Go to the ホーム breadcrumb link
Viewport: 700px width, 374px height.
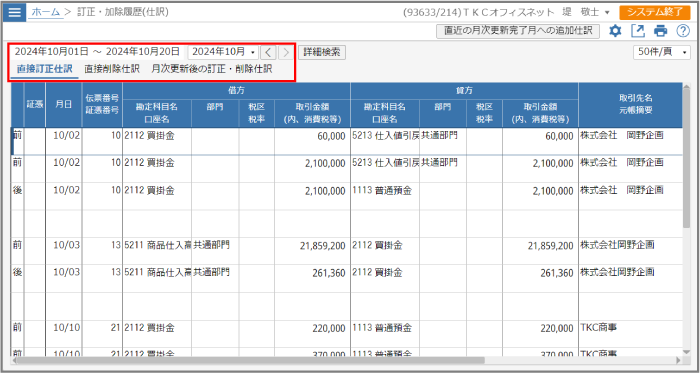pos(46,12)
